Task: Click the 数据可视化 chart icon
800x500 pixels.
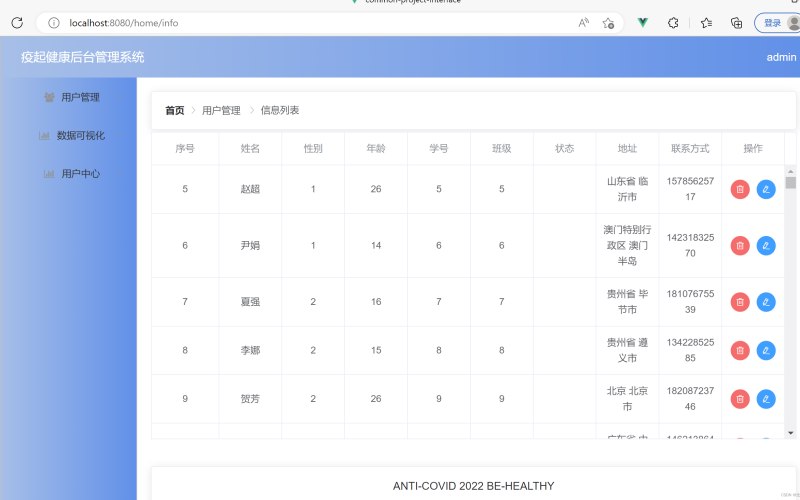Action: tap(44, 135)
